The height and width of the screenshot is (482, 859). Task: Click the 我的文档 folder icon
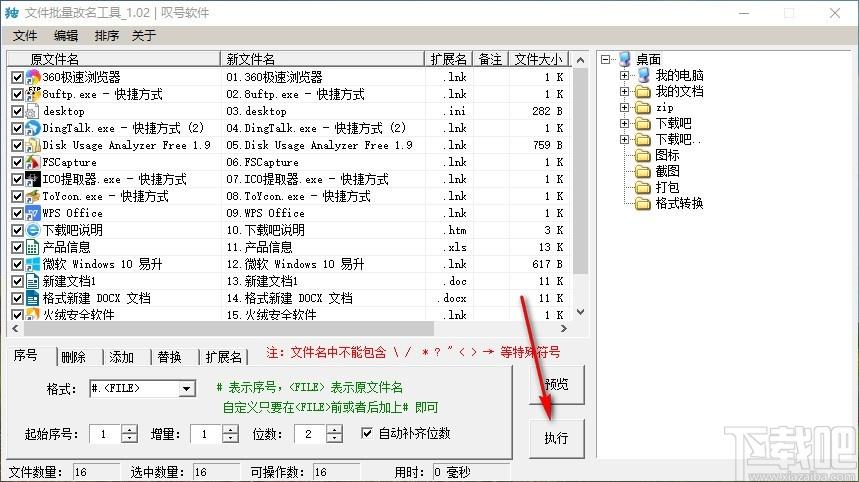tap(643, 91)
